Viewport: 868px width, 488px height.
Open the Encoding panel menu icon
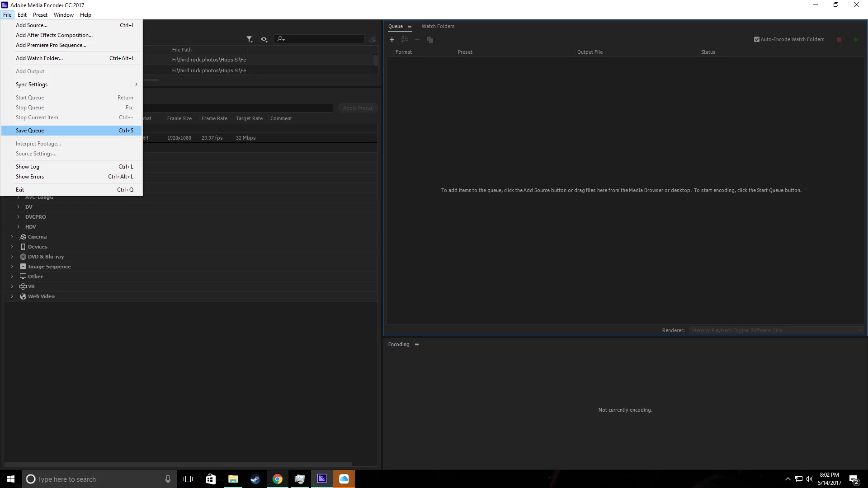[x=417, y=344]
